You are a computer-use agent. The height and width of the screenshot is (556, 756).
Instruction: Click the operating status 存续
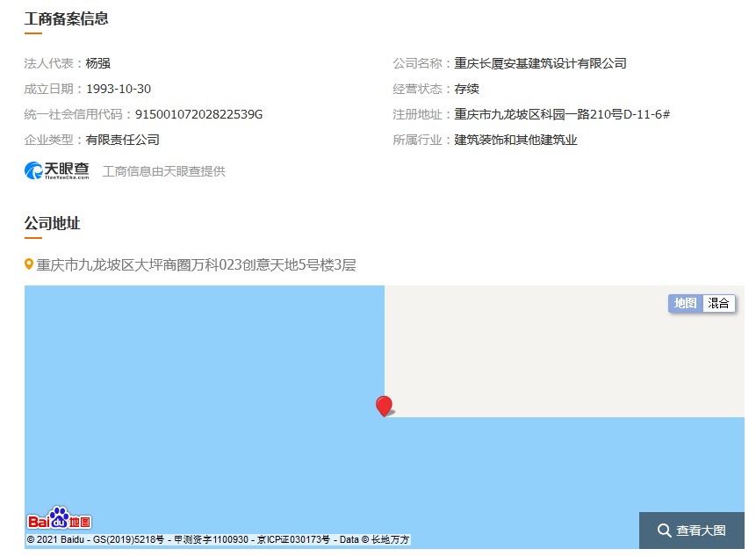click(x=466, y=89)
